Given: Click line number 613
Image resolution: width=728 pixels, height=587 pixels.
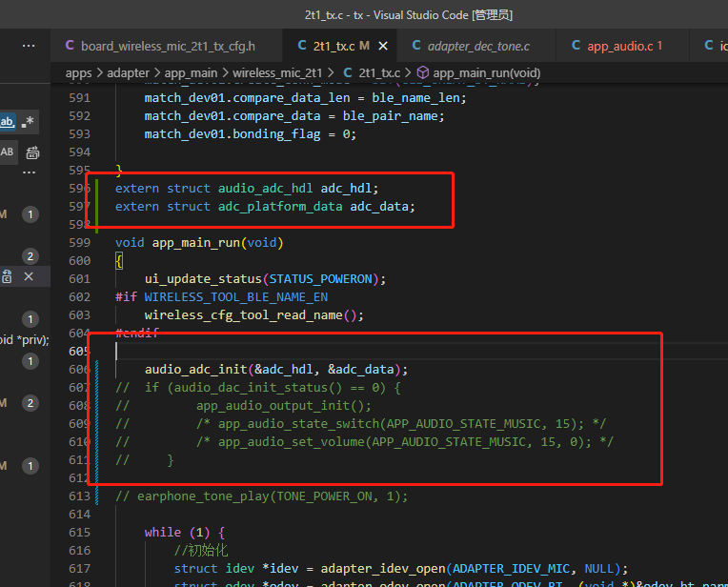Looking at the screenshot, I should 79,496.
